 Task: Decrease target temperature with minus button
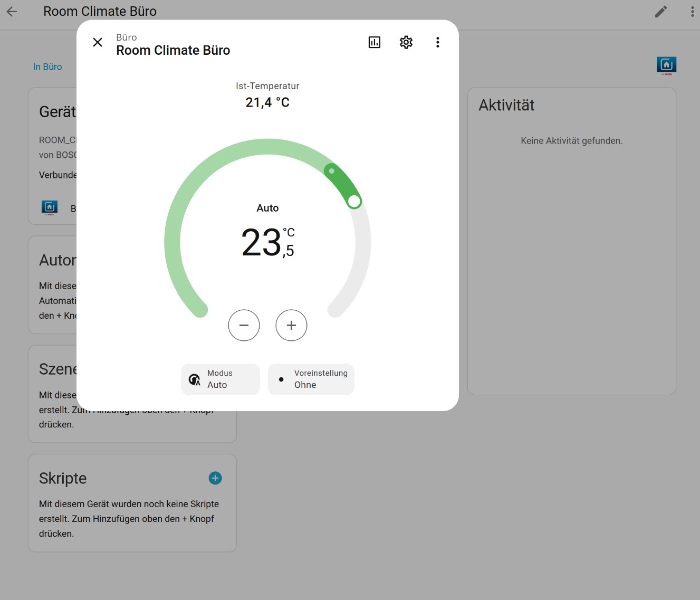(x=244, y=325)
